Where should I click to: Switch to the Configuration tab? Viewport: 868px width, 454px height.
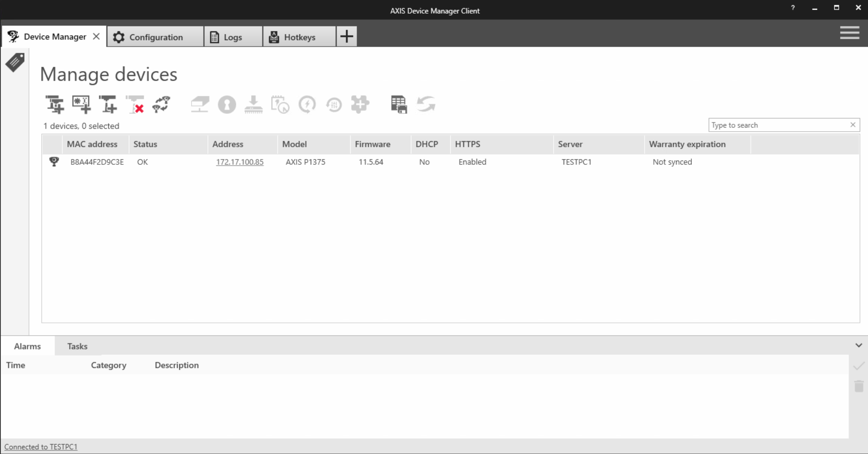(155, 36)
